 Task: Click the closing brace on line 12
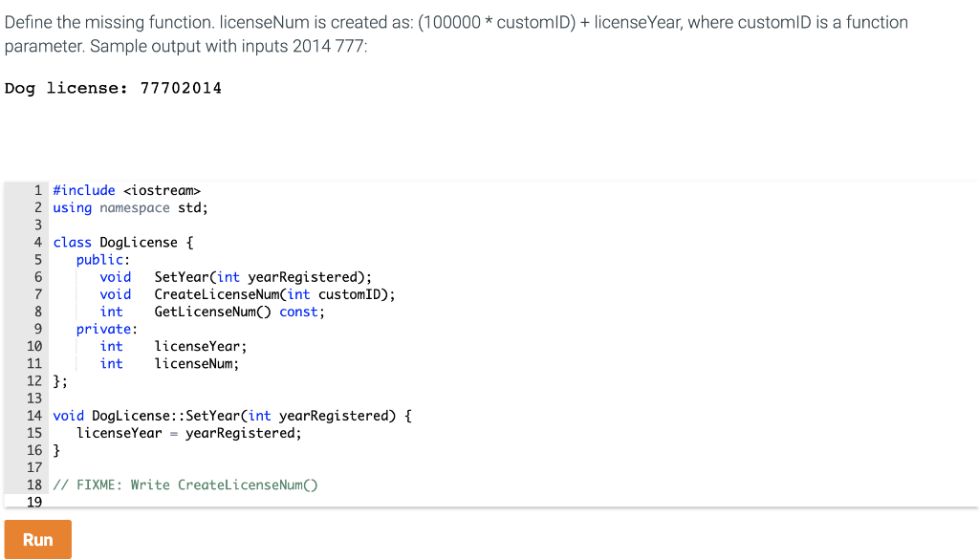[x=56, y=380]
